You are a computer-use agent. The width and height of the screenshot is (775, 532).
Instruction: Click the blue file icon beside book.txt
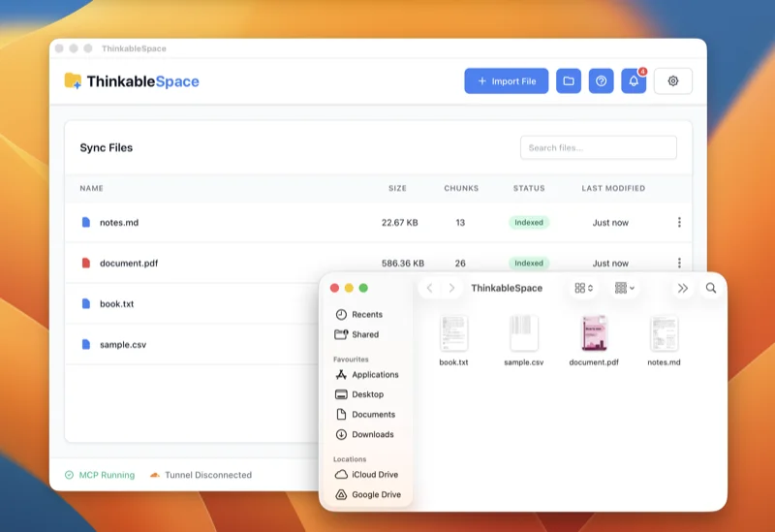pyautogui.click(x=86, y=303)
